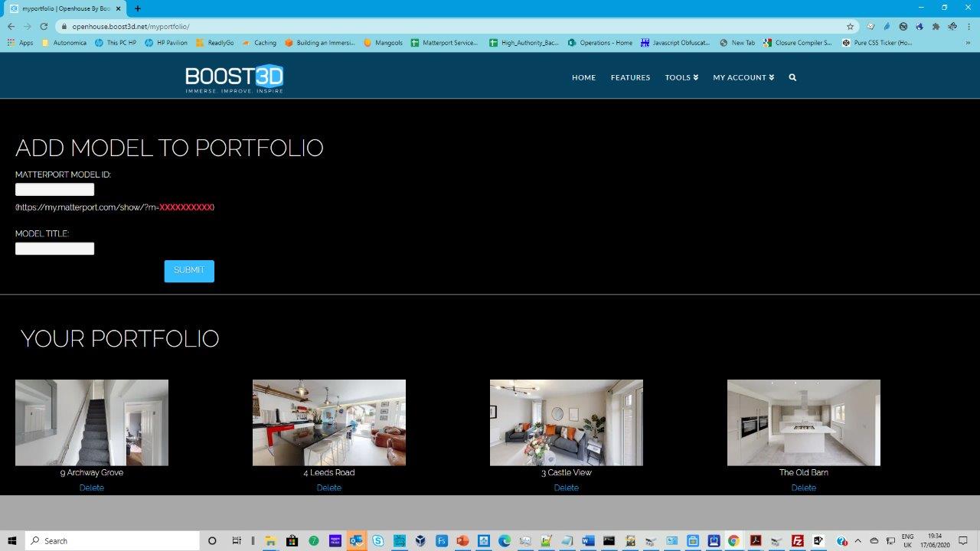The height and width of the screenshot is (551, 980).
Task: Go to the Home menu item
Action: click(x=583, y=77)
